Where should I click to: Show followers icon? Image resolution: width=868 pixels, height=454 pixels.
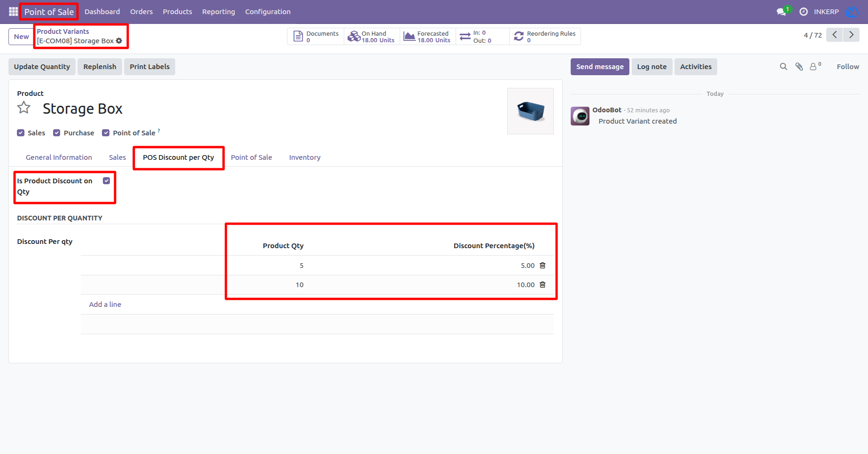tap(815, 66)
